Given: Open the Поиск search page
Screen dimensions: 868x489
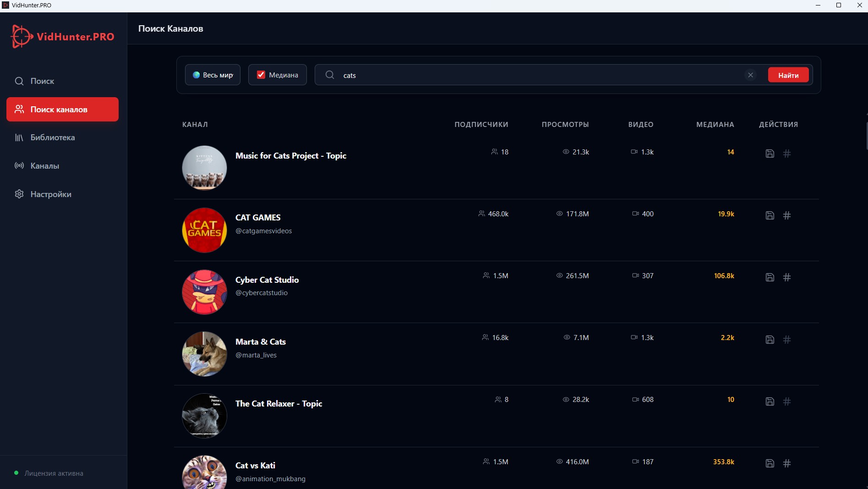Looking at the screenshot, I should [x=62, y=81].
